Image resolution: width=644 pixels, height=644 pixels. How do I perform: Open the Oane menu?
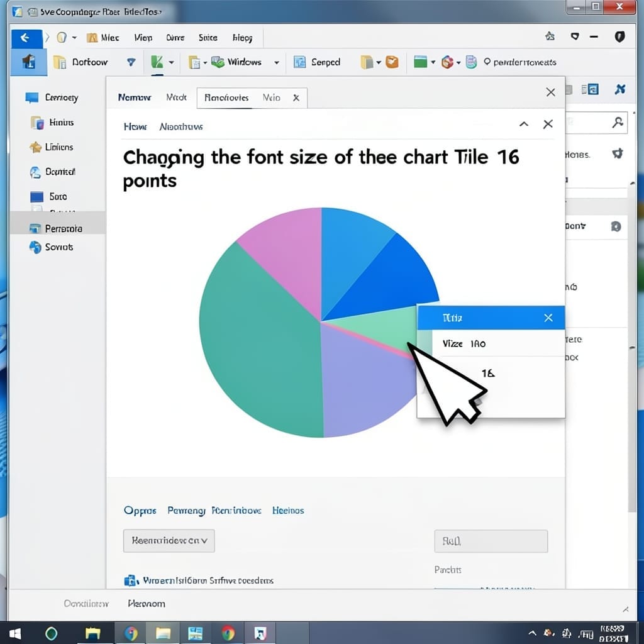(175, 38)
